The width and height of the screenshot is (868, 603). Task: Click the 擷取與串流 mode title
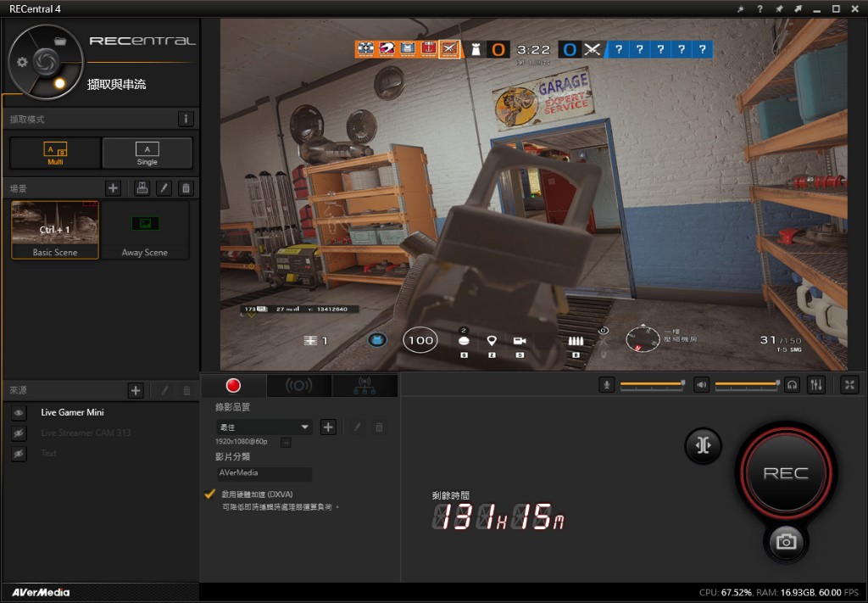coord(117,84)
